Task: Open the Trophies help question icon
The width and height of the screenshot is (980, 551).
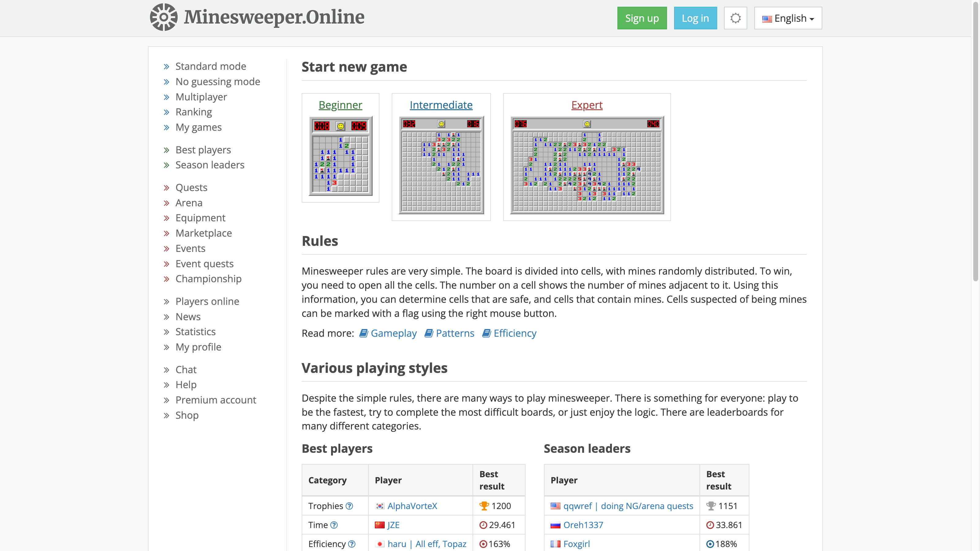Action: click(349, 506)
